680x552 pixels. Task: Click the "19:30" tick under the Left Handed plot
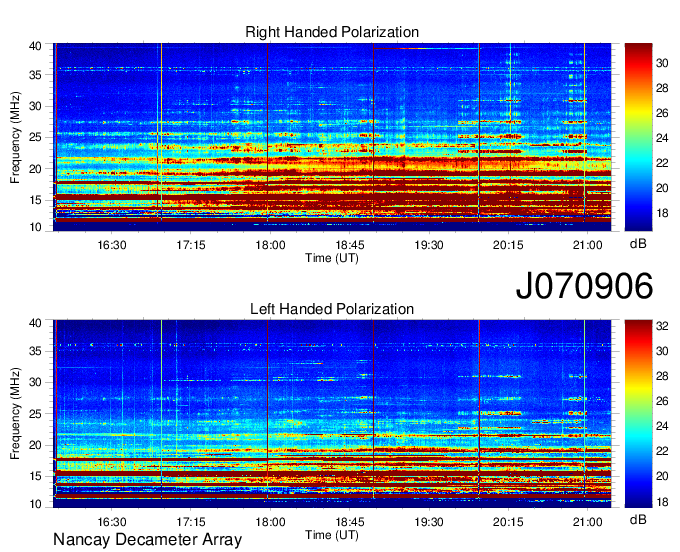pos(429,522)
